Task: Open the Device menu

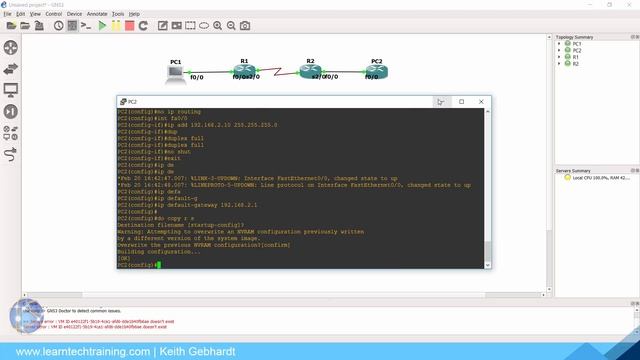Action: point(74,14)
